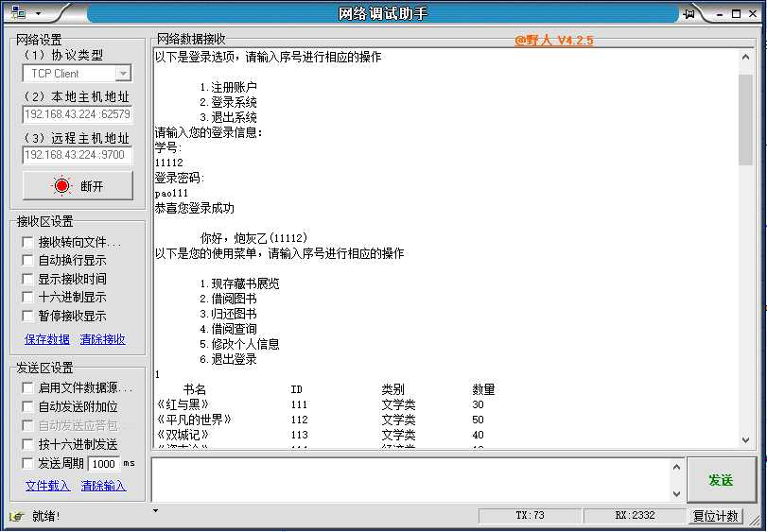Click the @野人 V4.2.5 version label
This screenshot has height=532, width=767.
tap(554, 40)
